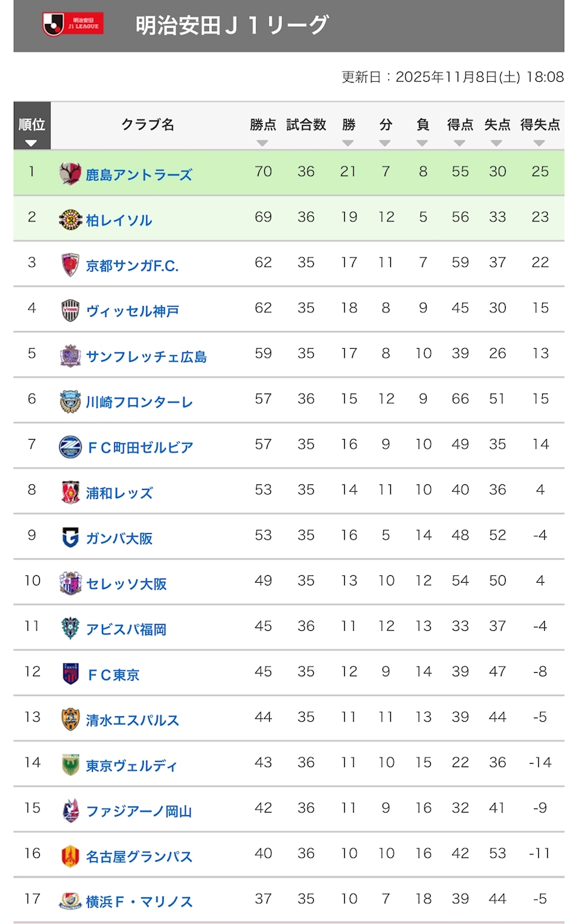Open the 横浜Ｆ・マリノス team link

point(139,902)
